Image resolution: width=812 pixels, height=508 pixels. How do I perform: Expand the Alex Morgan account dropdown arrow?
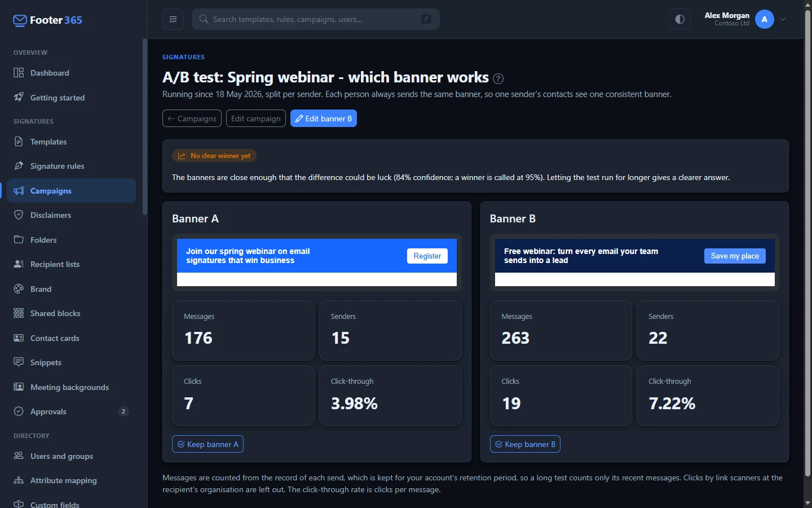point(783,19)
